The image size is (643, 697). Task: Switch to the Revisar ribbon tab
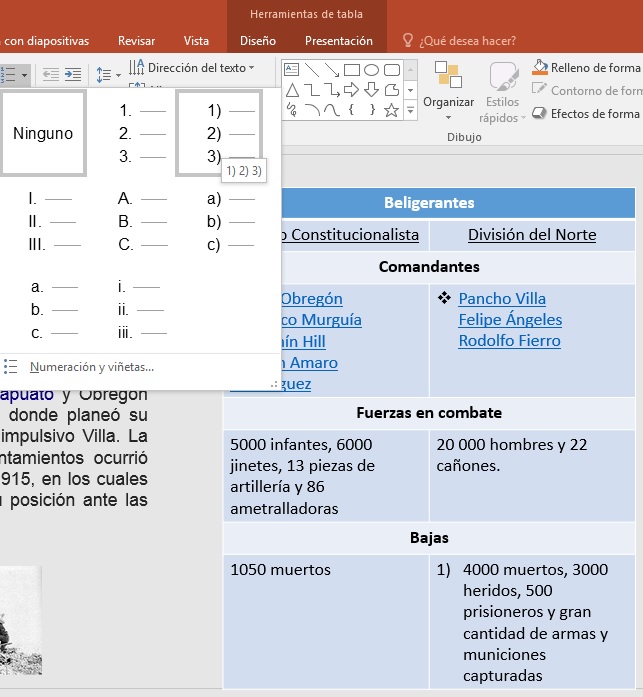click(x=136, y=41)
